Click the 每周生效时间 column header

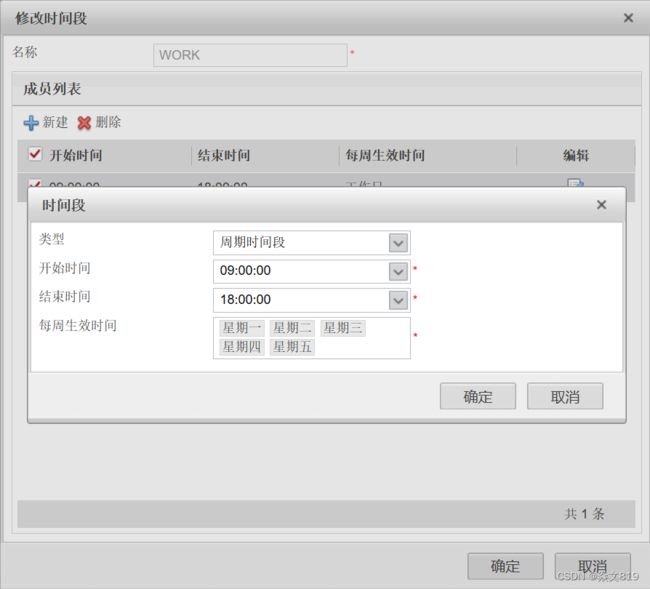coord(385,156)
